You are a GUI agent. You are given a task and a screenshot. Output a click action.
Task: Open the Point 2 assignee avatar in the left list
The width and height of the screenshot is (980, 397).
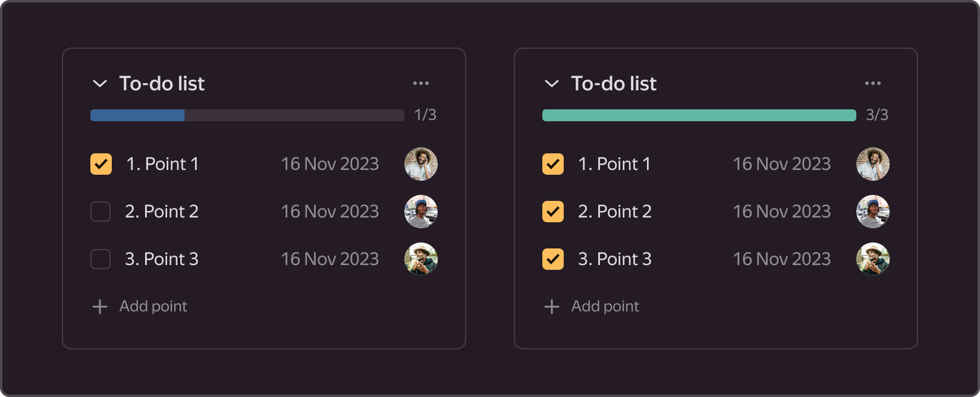[421, 212]
